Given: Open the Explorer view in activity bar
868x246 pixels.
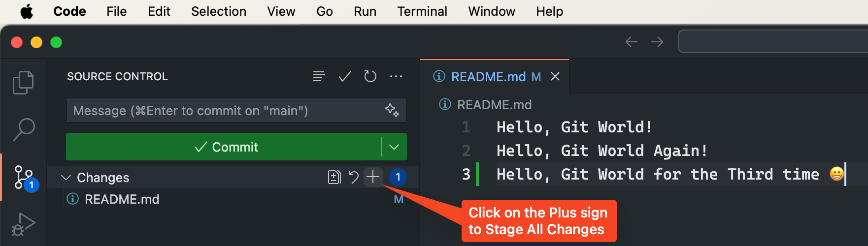Looking at the screenshot, I should pos(23,82).
